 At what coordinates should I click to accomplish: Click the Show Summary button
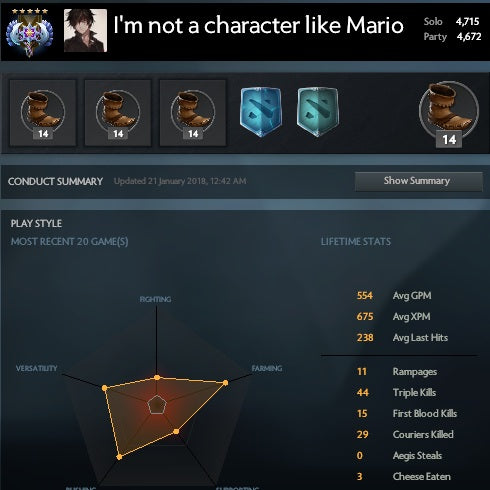point(419,181)
